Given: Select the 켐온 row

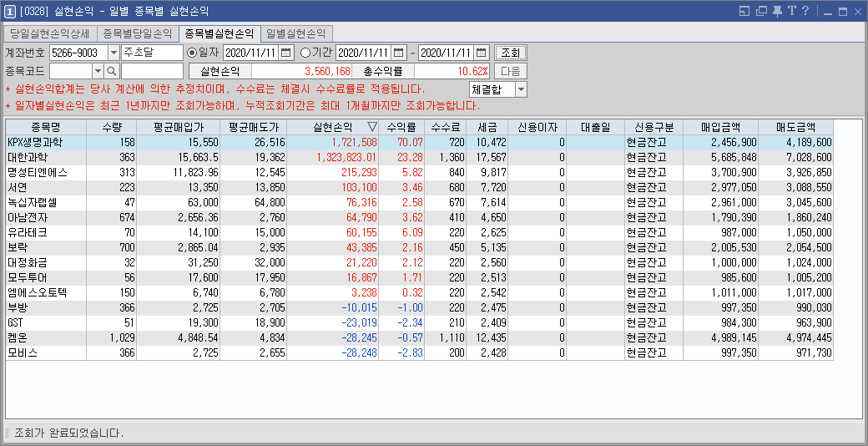Looking at the screenshot, I should click(x=419, y=337).
